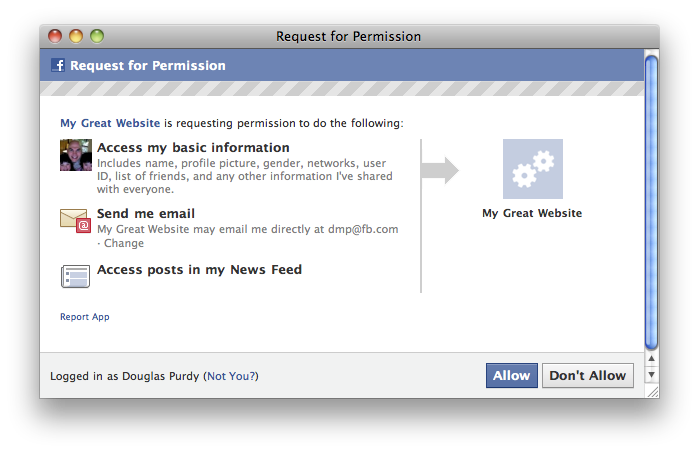Click the email envelope icon
699x453 pixels.
click(x=76, y=221)
